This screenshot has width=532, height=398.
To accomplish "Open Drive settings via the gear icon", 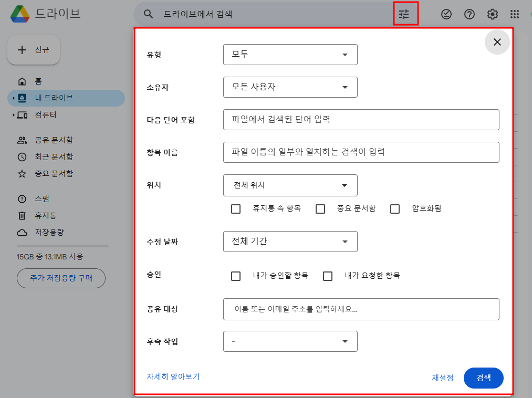I will (x=492, y=14).
